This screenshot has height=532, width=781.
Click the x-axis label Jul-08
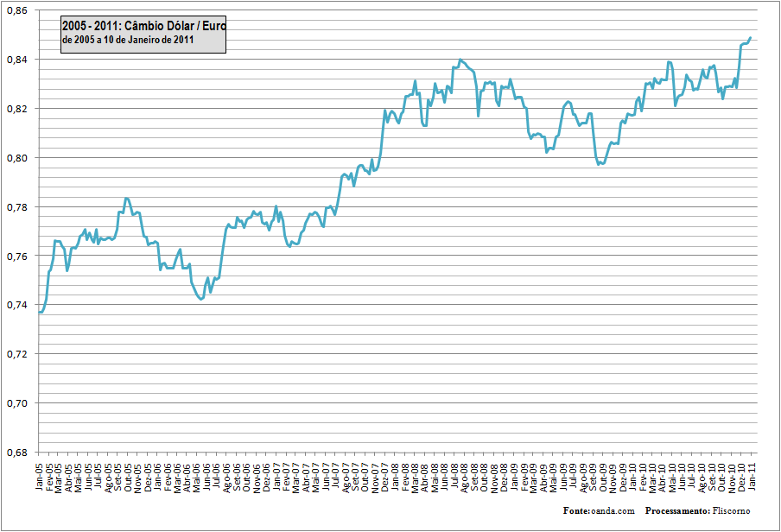[x=454, y=476]
